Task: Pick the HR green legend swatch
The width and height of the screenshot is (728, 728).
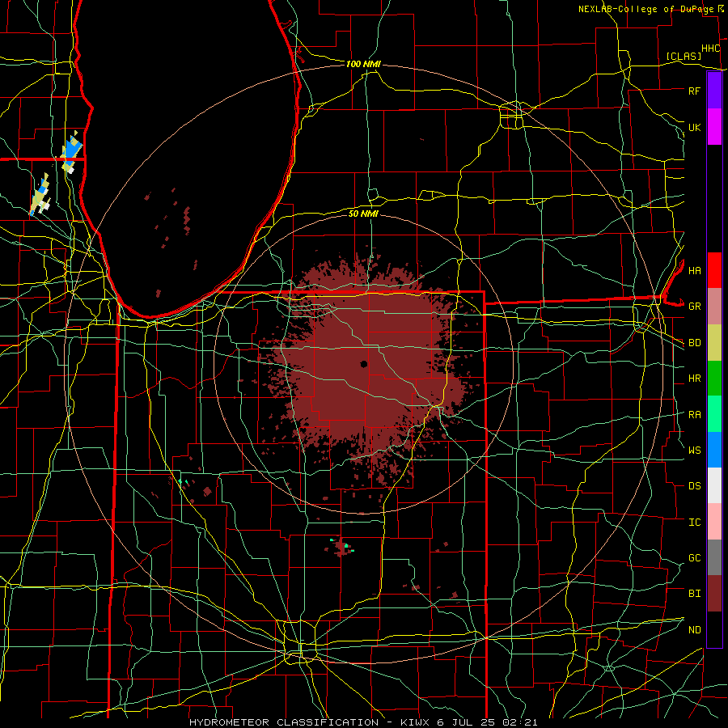Action: pyautogui.click(x=714, y=378)
